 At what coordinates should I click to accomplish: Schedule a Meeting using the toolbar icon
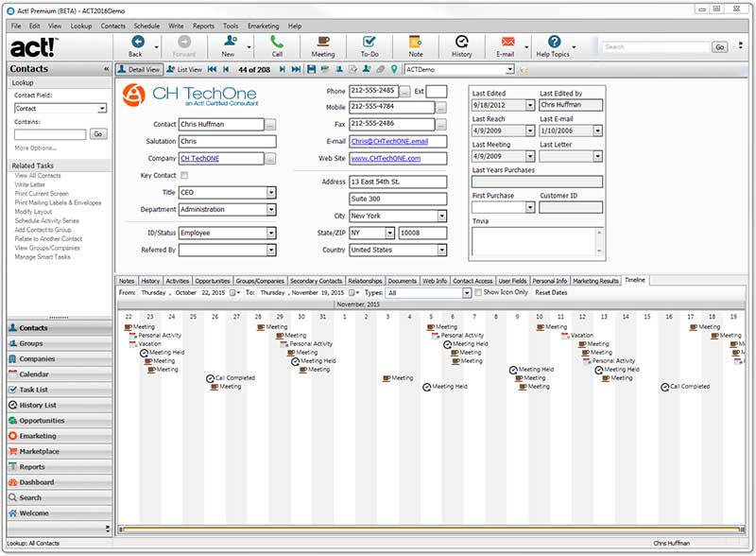[323, 42]
